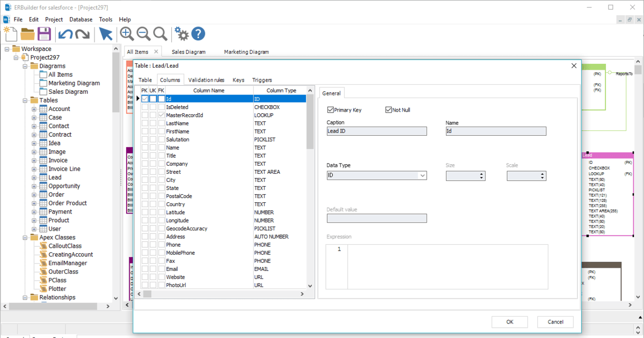This screenshot has width=644, height=338.
Task: Open the File menu
Action: click(x=18, y=19)
